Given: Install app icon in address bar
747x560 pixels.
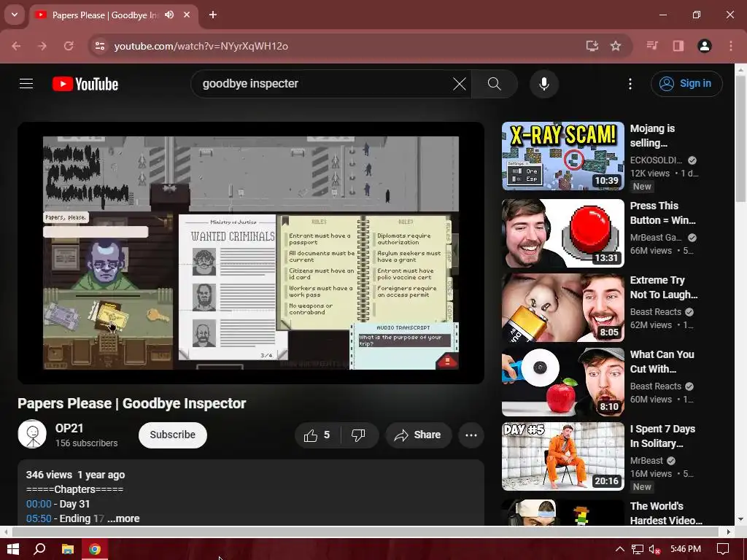Looking at the screenshot, I should (592, 46).
